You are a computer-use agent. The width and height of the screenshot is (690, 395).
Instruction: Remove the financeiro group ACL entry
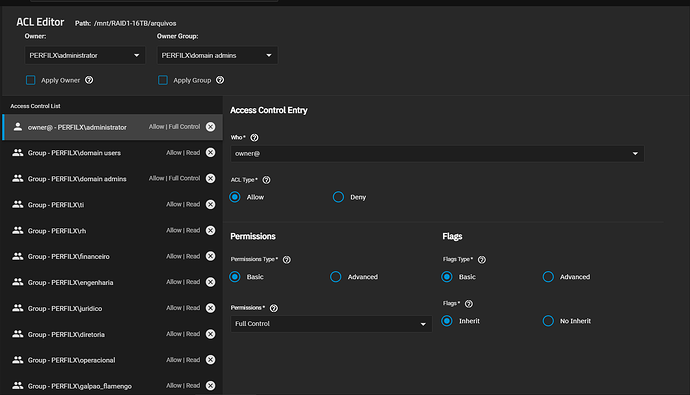(x=210, y=256)
